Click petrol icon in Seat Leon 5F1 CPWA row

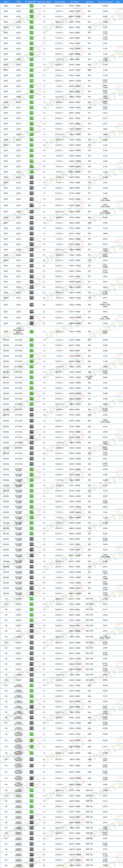coord(31,6)
